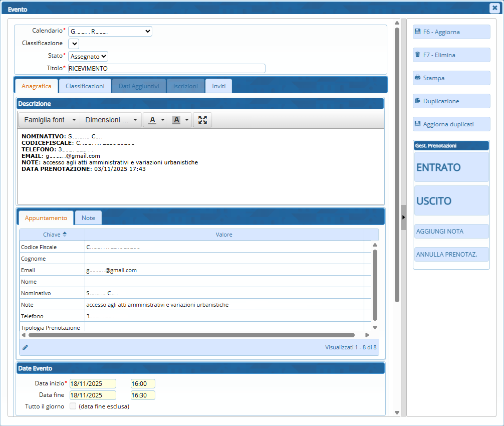Click the background color icon

[176, 120]
